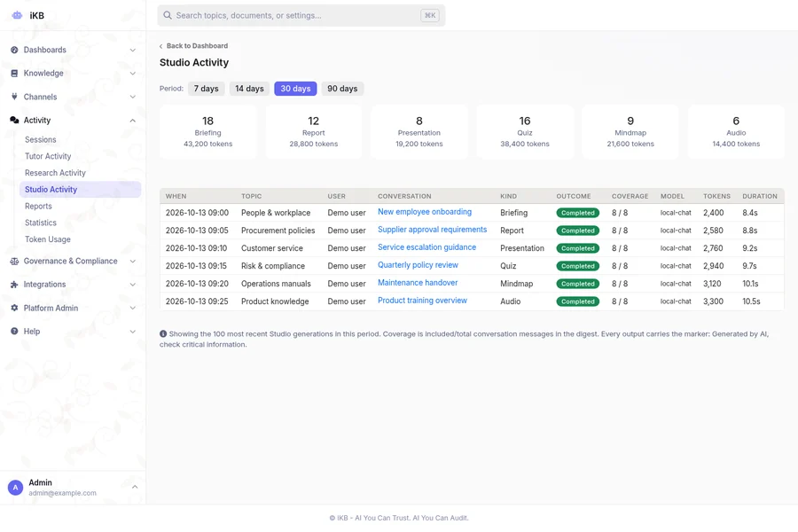This screenshot has height=532, width=798.
Task: Click the 2026-10-13 09:10 timestamp cell
Action: (x=197, y=248)
